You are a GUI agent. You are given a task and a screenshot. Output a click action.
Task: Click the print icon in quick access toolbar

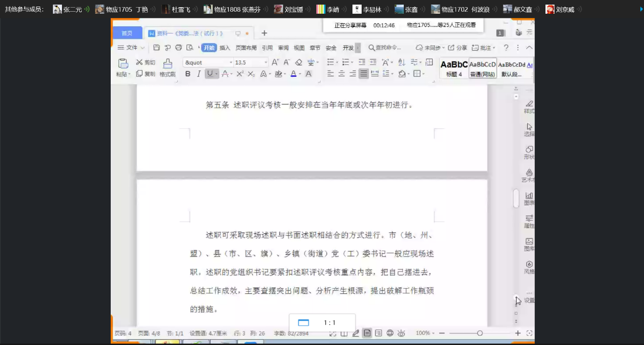(178, 48)
